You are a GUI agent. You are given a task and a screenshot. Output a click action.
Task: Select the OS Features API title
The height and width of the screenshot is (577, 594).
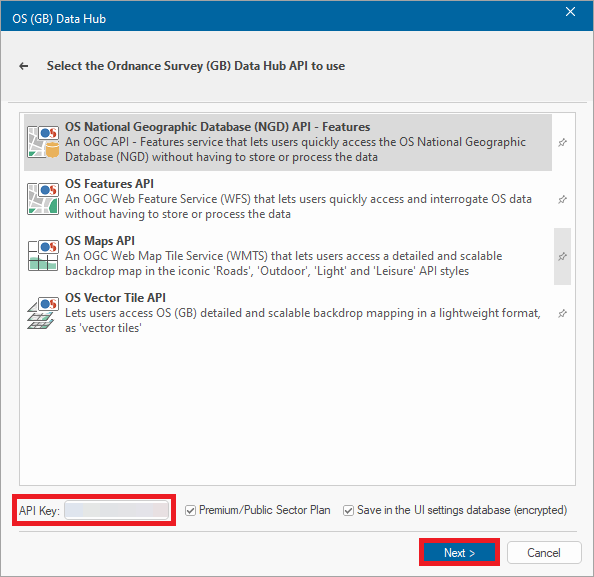(x=109, y=184)
